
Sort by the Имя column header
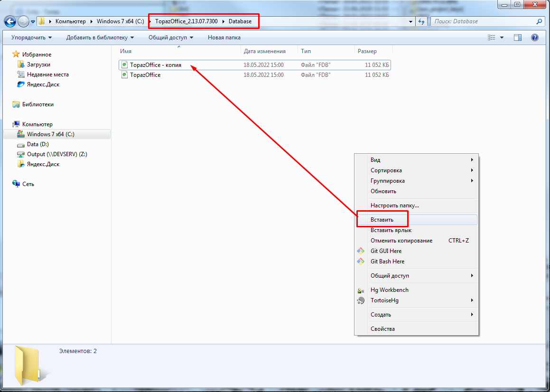(179, 51)
